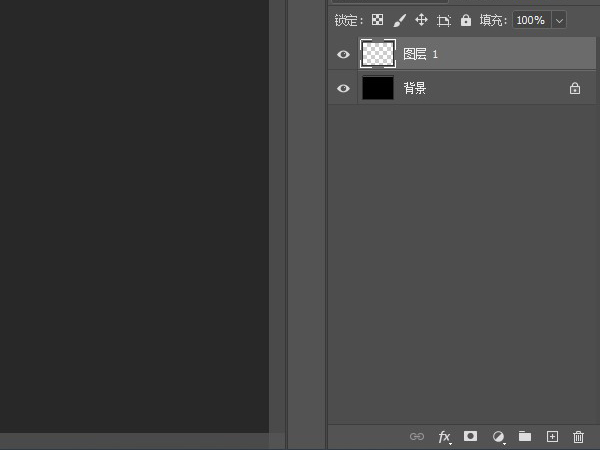Toggle the artboard auto-nesting lock icon

tap(443, 20)
